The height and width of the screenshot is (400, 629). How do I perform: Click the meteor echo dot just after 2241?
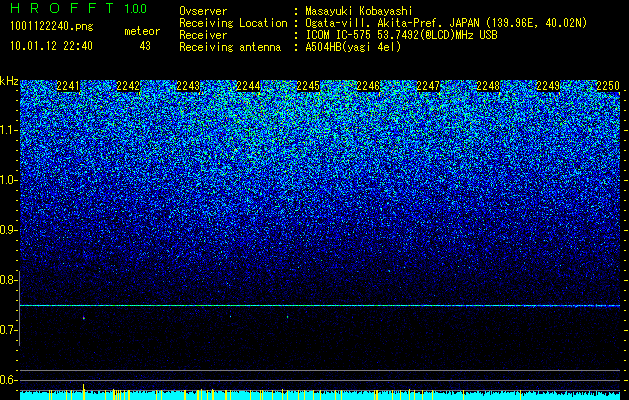[84, 318]
